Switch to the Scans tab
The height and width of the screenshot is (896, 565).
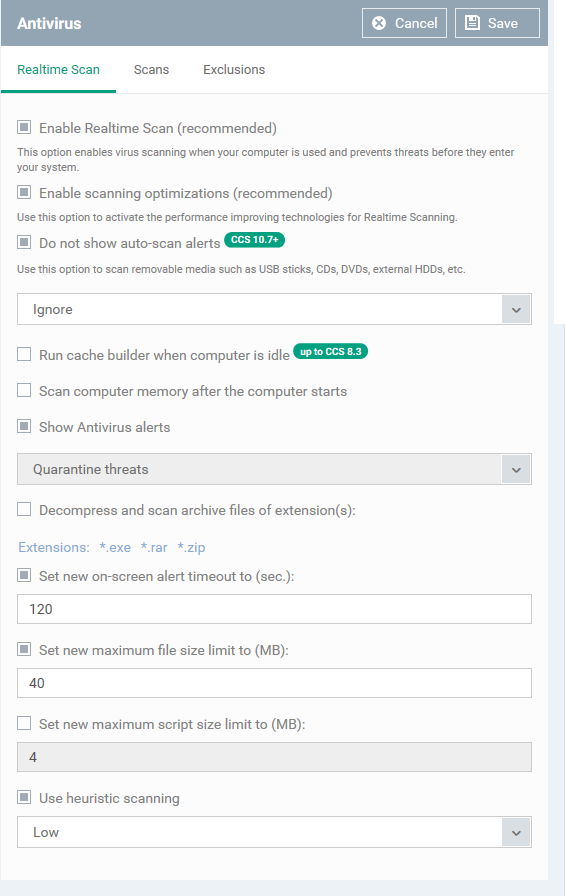[151, 70]
